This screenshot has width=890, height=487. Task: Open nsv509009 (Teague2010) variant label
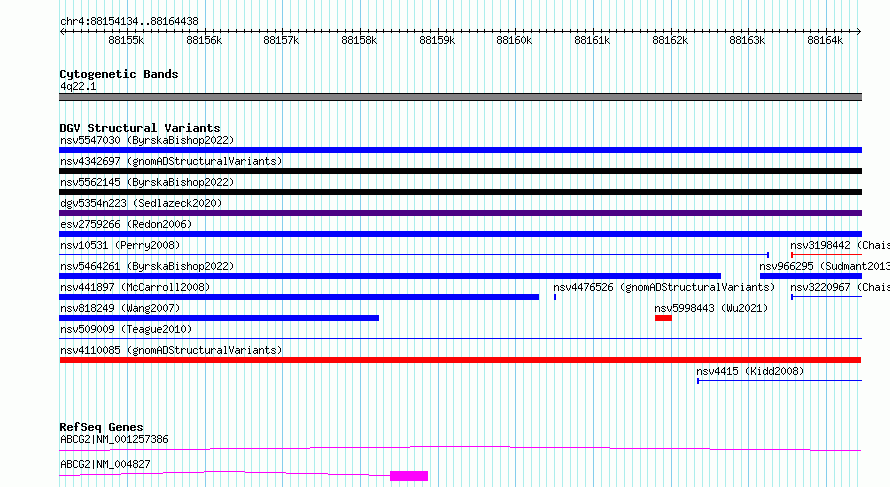tap(126, 329)
